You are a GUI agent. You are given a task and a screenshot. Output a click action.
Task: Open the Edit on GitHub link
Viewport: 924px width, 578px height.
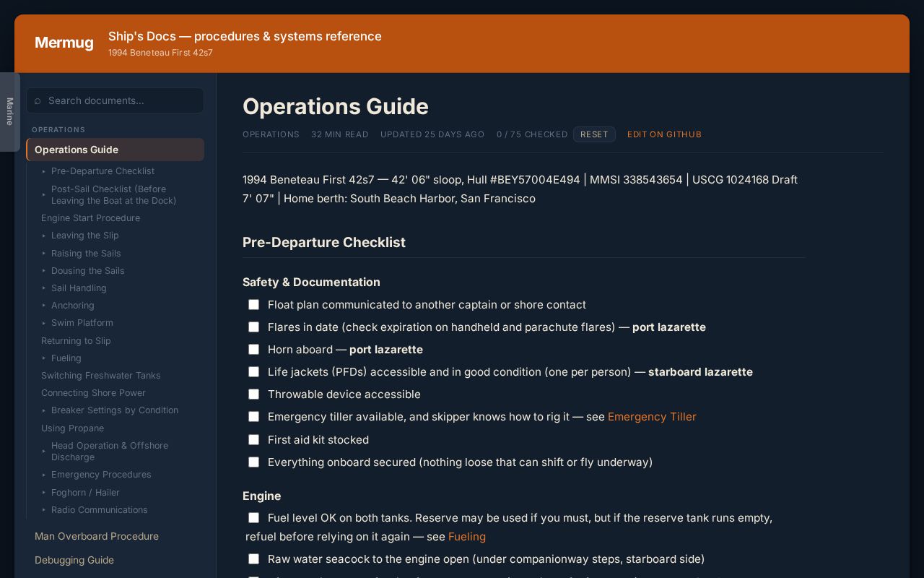(664, 134)
